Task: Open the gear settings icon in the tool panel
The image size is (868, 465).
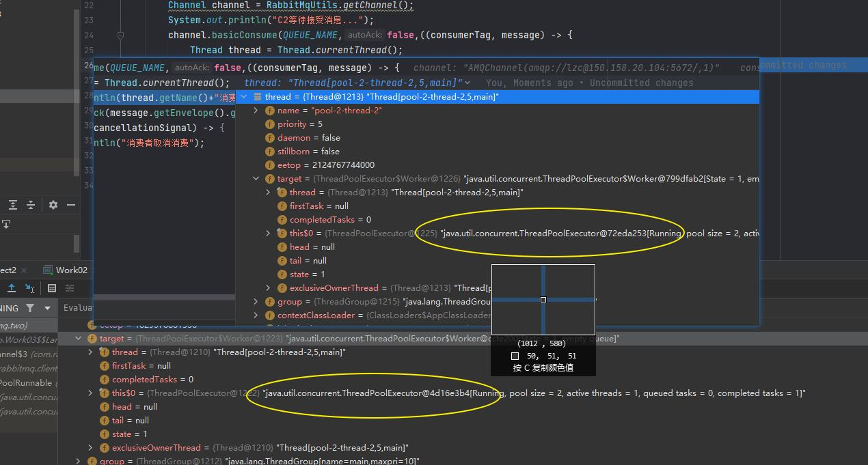Action: (x=53, y=205)
